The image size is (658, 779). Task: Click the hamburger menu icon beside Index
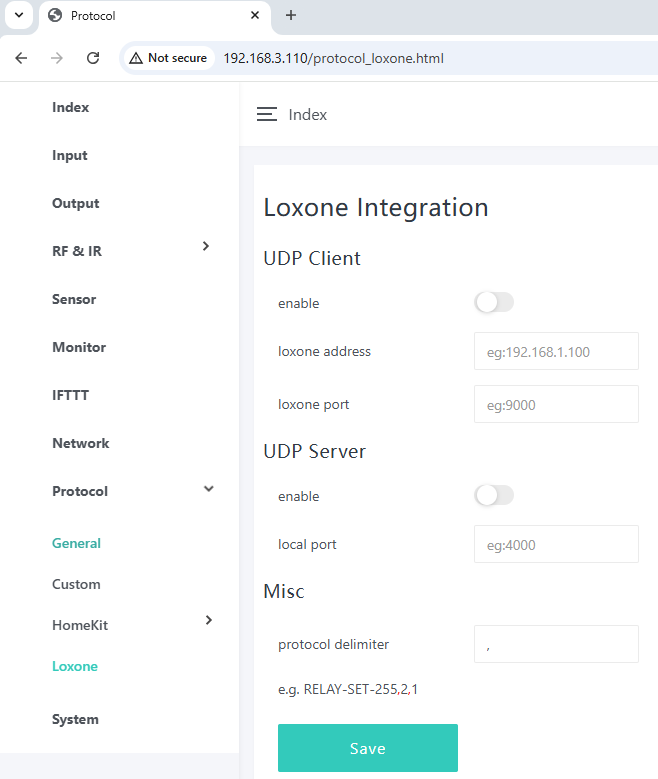pyautogui.click(x=266, y=115)
